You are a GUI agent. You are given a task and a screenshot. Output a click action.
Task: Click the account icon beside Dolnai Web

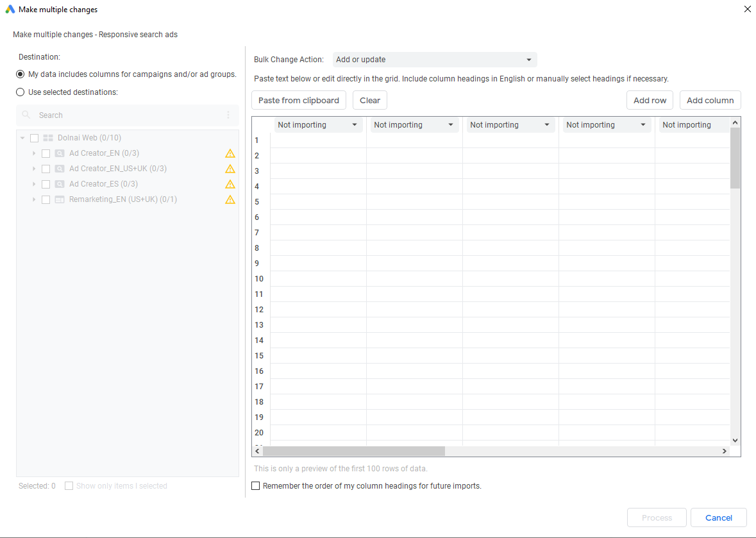47,137
